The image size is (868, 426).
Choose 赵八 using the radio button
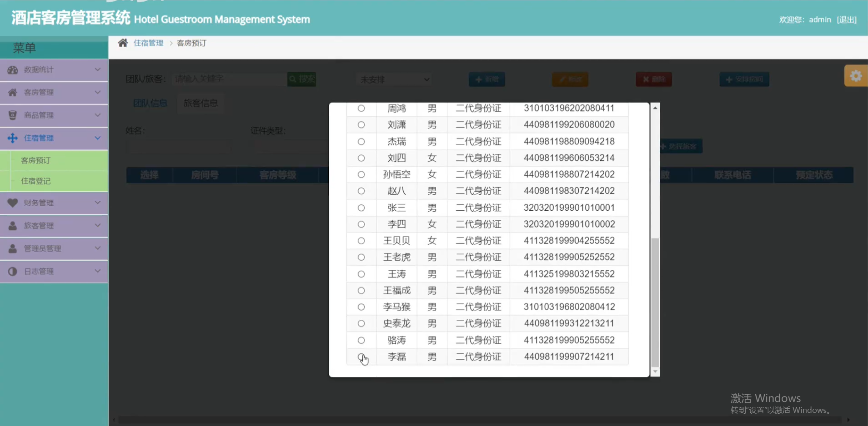click(x=361, y=191)
